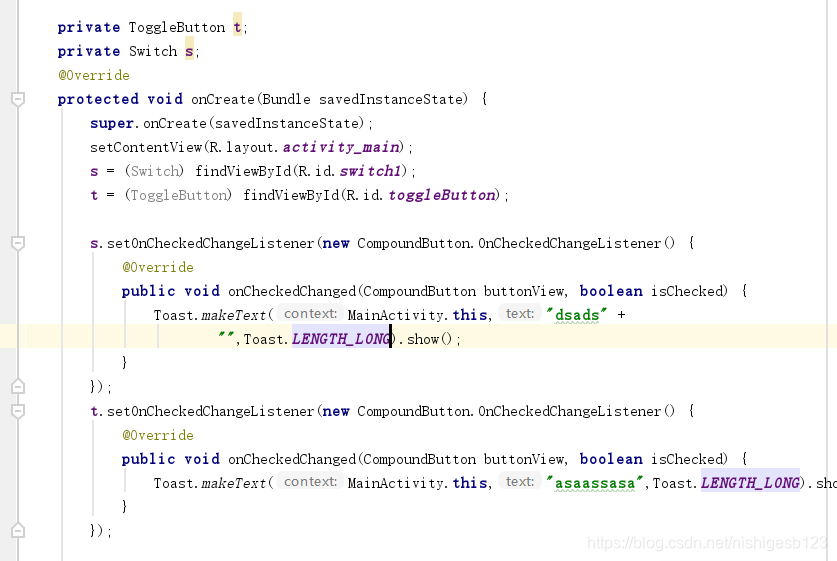The image size is (837, 561).
Task: Click the super keyword
Action: pyautogui.click(x=111, y=123)
